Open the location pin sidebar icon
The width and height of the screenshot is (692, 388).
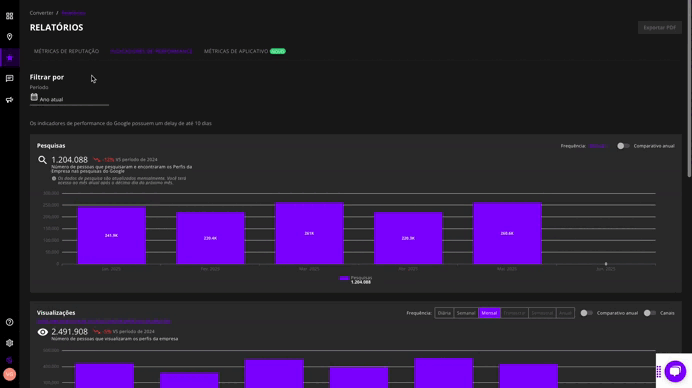click(x=9, y=37)
